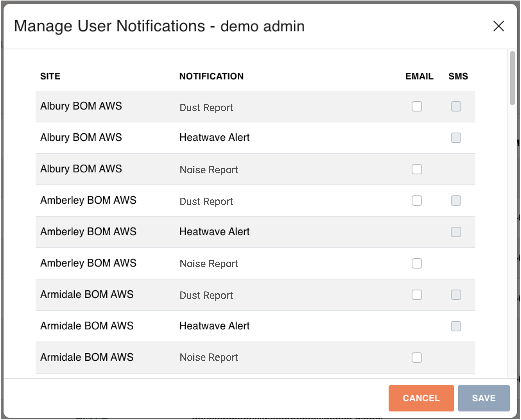The image size is (521, 420).
Task: Tick SMS for Armidale Dust Report
Action: [456, 295]
